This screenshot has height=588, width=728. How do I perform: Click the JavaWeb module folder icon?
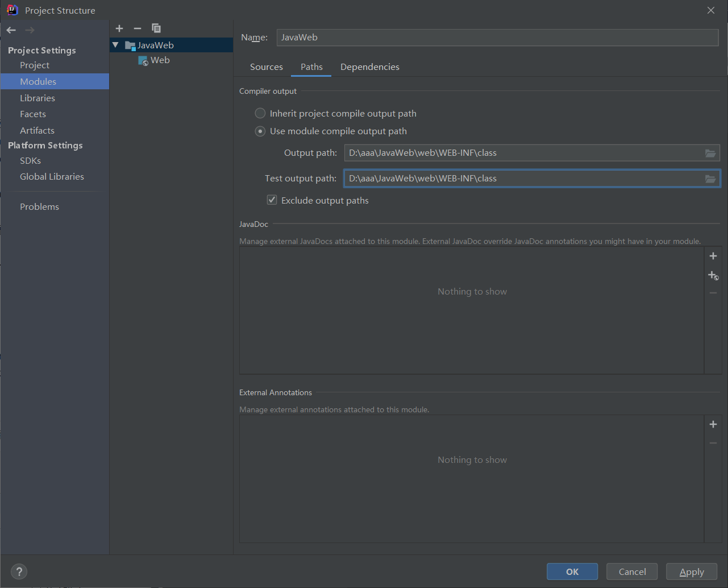coord(130,45)
